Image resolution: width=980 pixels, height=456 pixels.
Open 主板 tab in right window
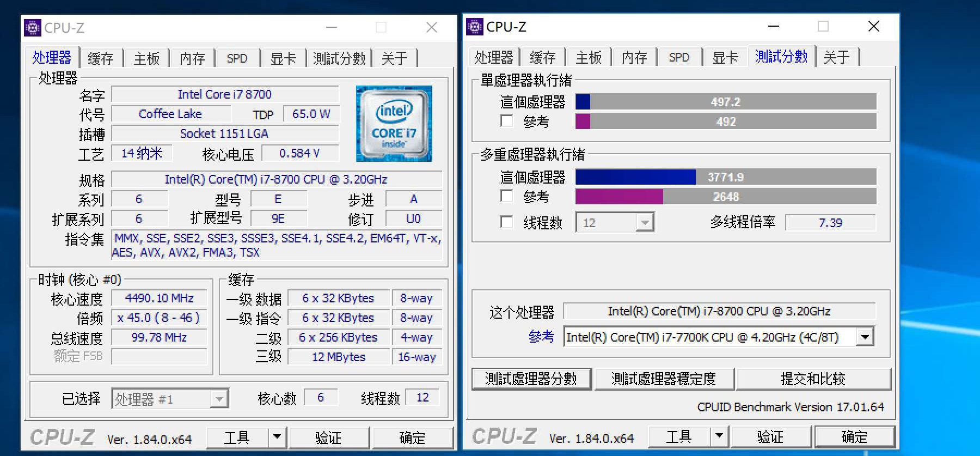tap(589, 57)
